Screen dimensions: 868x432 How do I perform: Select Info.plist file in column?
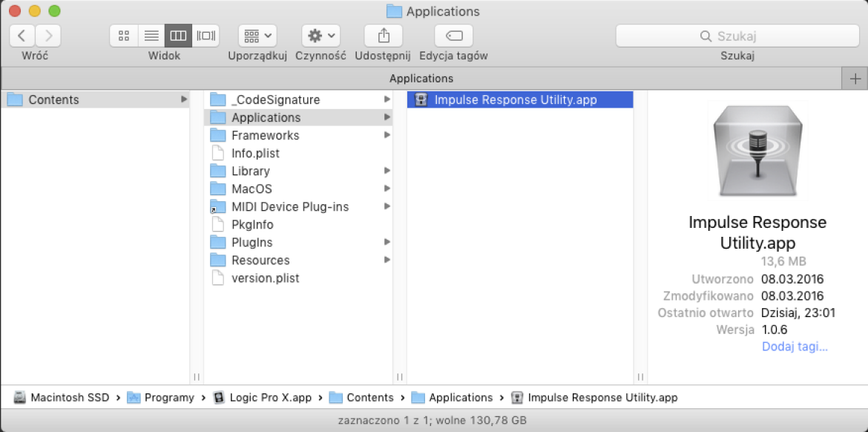298,153
